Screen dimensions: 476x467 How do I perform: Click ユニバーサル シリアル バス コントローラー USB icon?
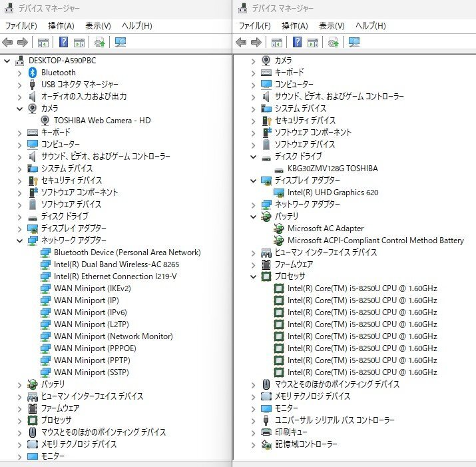point(266,420)
